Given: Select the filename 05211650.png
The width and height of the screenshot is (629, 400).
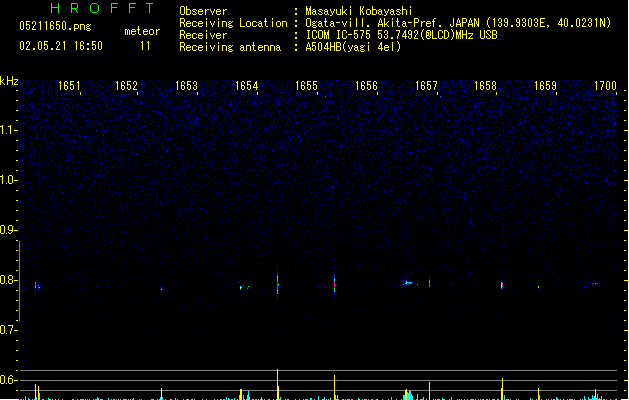Looking at the screenshot, I should pyautogui.click(x=55, y=26).
